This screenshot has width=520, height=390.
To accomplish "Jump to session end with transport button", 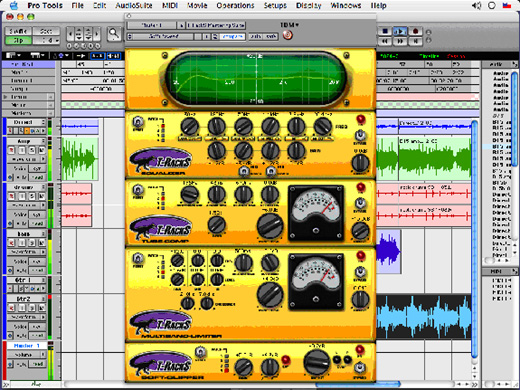I will click(x=415, y=41).
